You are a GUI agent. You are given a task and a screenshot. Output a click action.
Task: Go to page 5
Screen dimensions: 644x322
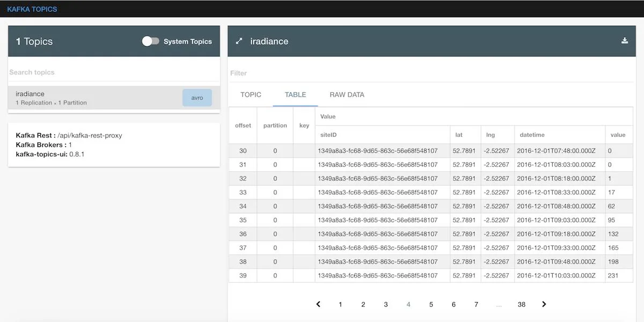click(x=431, y=304)
